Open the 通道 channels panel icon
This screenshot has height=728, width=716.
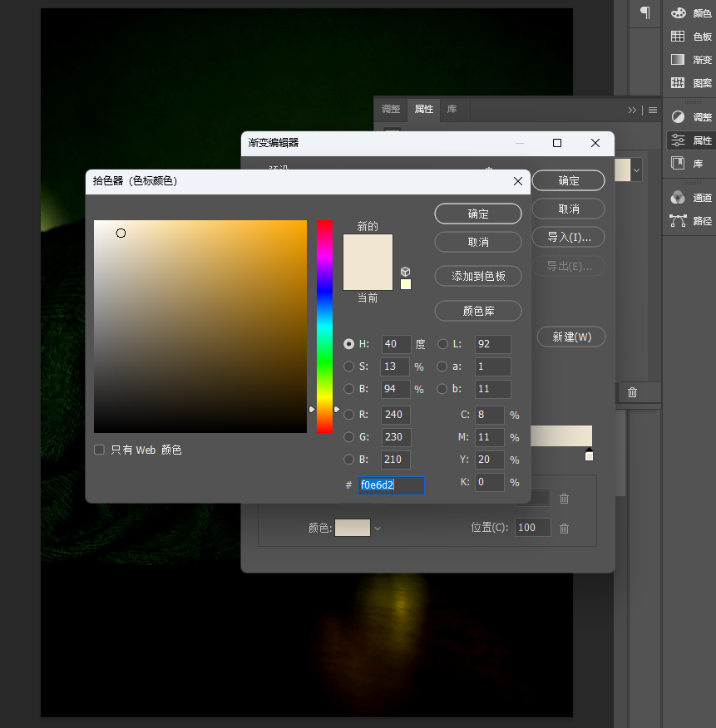click(678, 197)
